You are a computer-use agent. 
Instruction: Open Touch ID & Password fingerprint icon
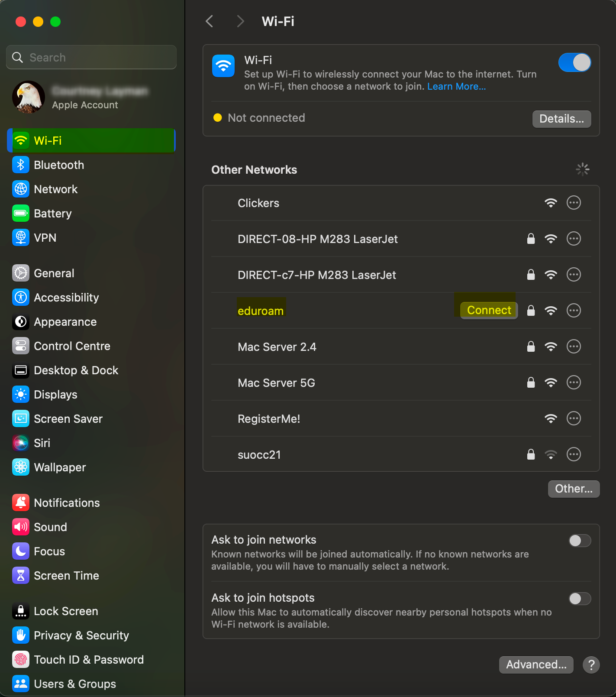pyautogui.click(x=21, y=660)
